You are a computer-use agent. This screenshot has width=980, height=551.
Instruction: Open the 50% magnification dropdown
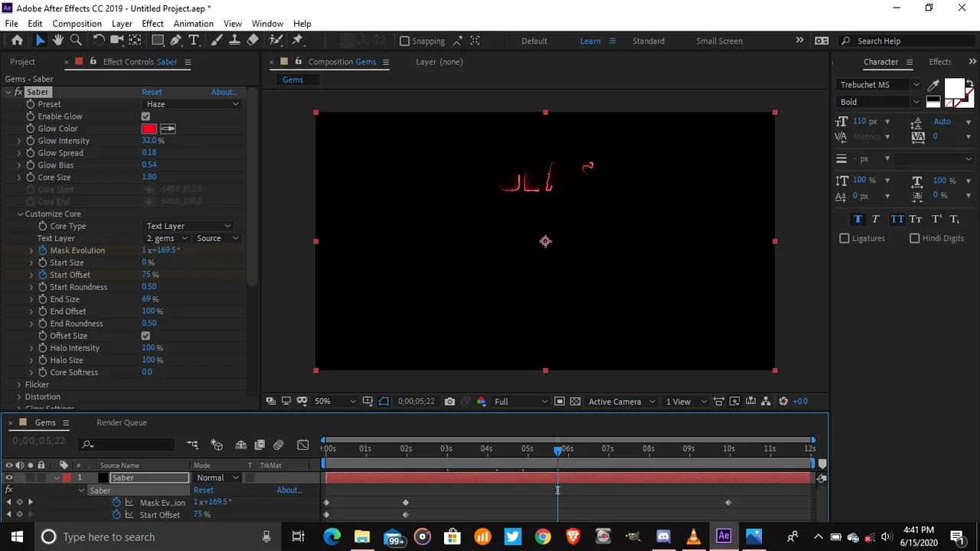335,401
